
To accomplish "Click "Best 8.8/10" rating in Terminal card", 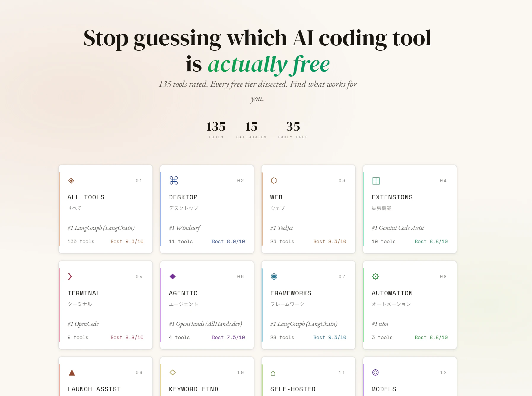I will [127, 338].
